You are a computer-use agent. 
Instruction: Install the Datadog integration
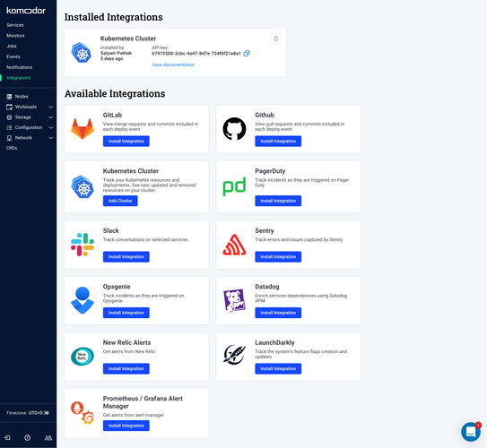(x=278, y=313)
